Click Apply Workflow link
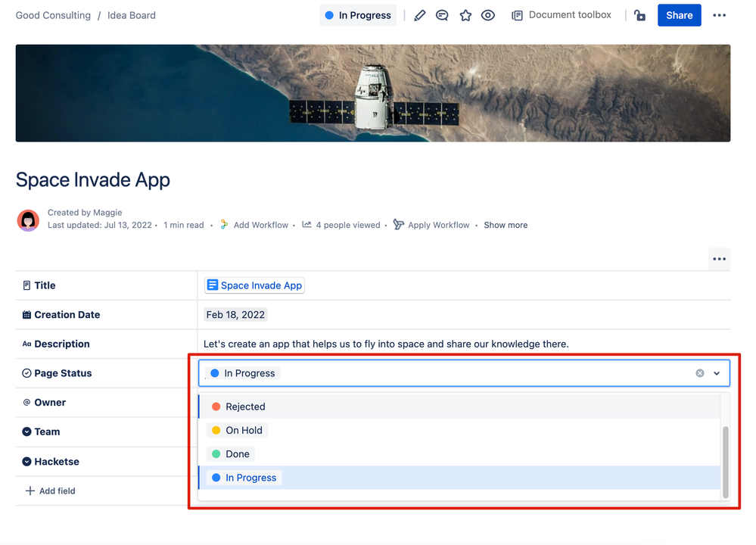 click(x=438, y=226)
